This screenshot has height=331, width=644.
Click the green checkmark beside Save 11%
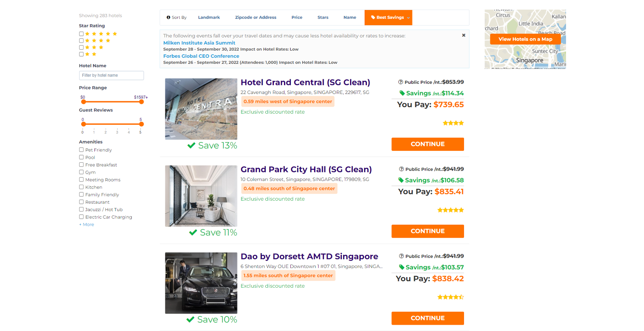(193, 233)
